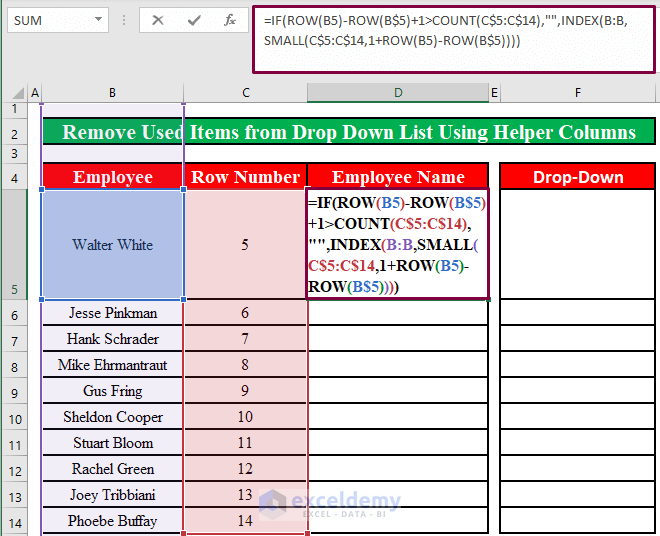The image size is (660, 536).
Task: Select Drop-Down column cell in row 10
Action: point(578,417)
